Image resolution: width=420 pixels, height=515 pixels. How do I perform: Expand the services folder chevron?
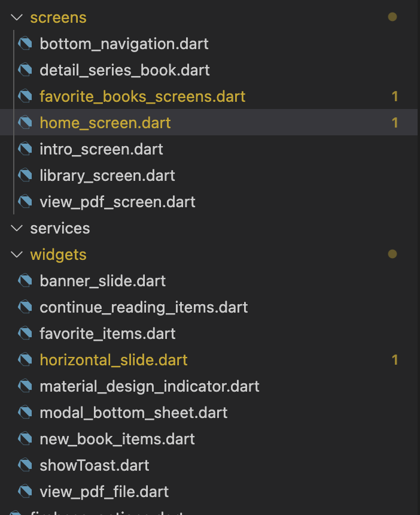(16, 228)
